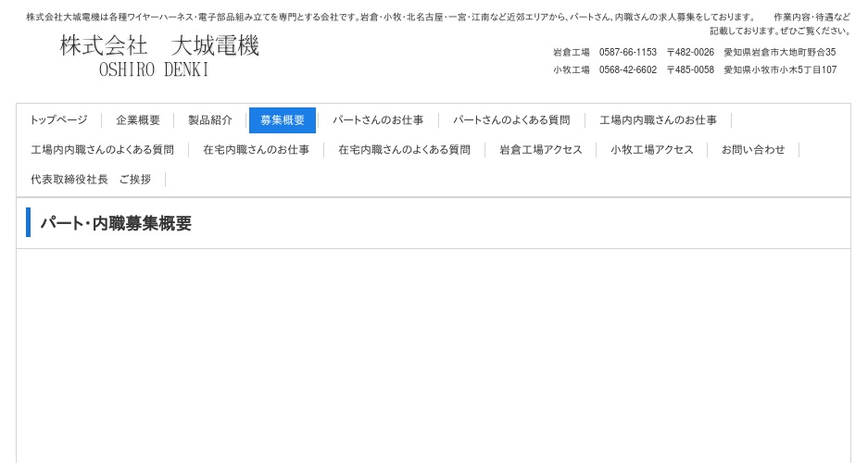Open 在宅内職さんのお仕事 page
The height and width of the screenshot is (463, 868).
[256, 150]
